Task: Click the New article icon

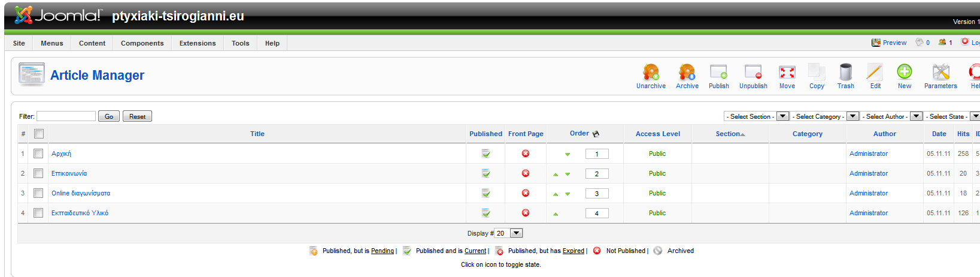Action: click(x=904, y=73)
